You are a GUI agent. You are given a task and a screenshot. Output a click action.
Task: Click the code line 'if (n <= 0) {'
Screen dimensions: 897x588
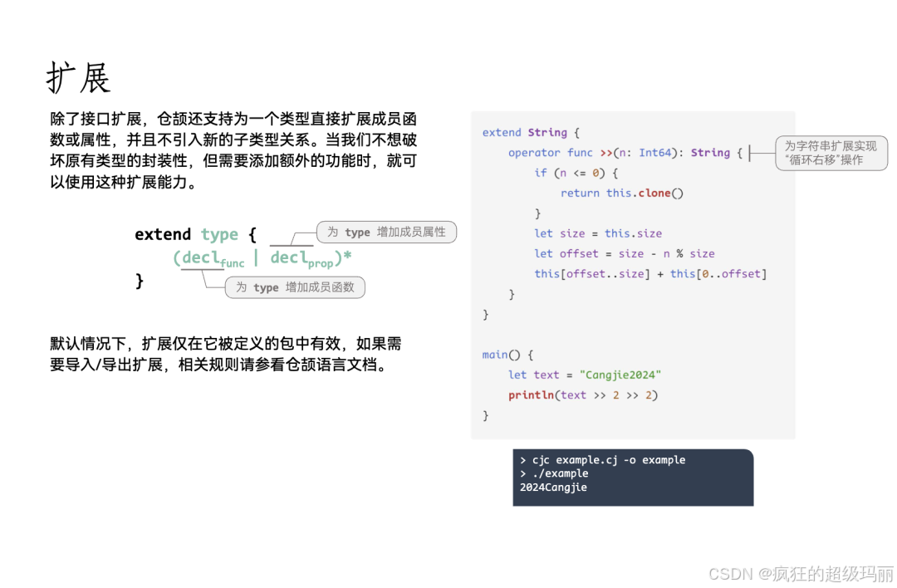576,173
